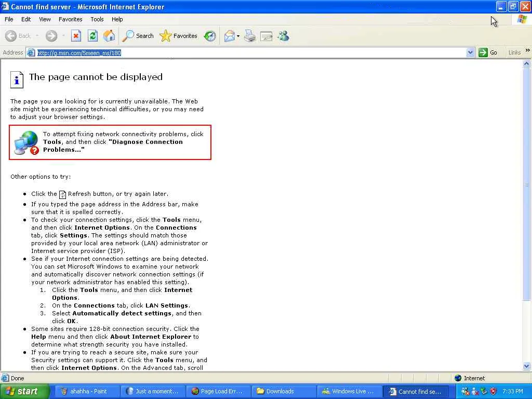Click the Back navigation button

click(x=18, y=36)
